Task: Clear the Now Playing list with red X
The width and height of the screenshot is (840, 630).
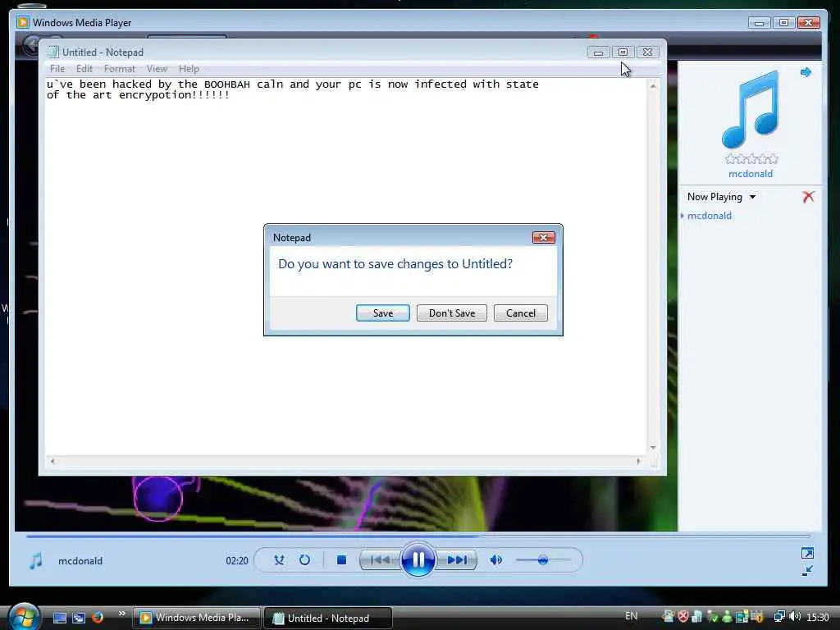Action: (808, 197)
